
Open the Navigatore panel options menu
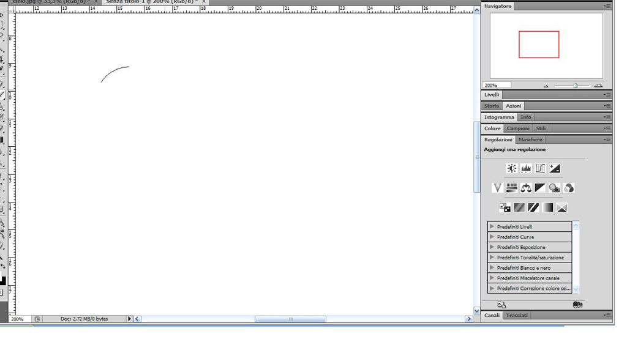(x=607, y=6)
